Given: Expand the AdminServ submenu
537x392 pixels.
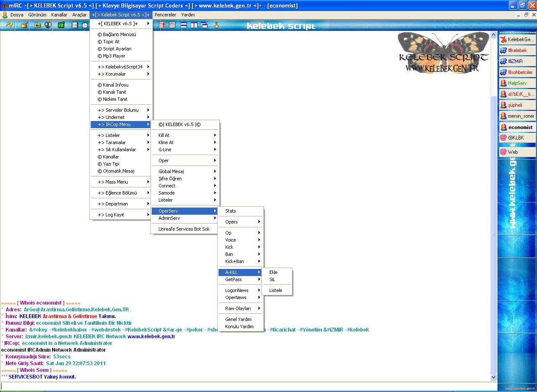Looking at the screenshot, I should [x=185, y=218].
